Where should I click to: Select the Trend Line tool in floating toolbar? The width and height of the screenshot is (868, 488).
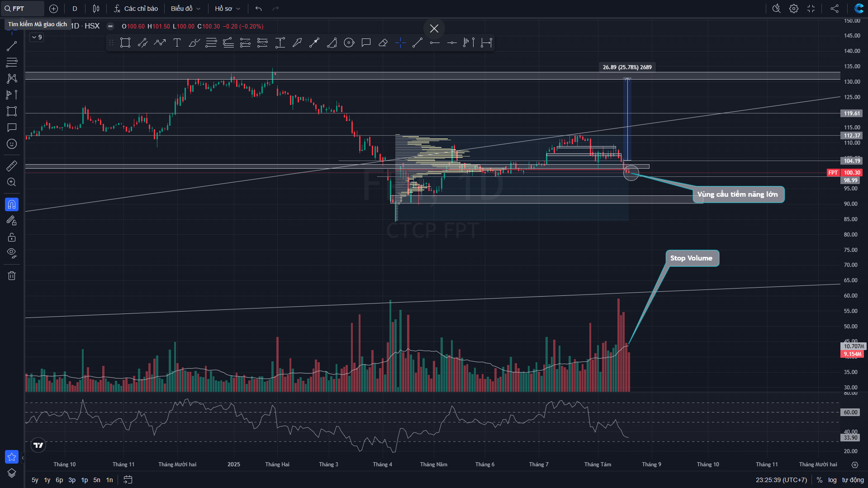(x=417, y=43)
